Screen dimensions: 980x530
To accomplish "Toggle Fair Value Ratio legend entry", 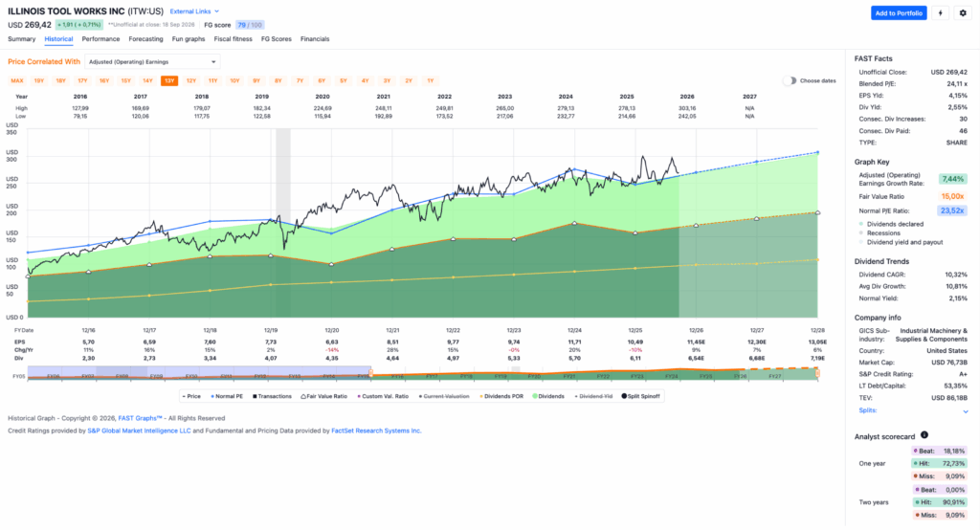I will click(x=323, y=396).
